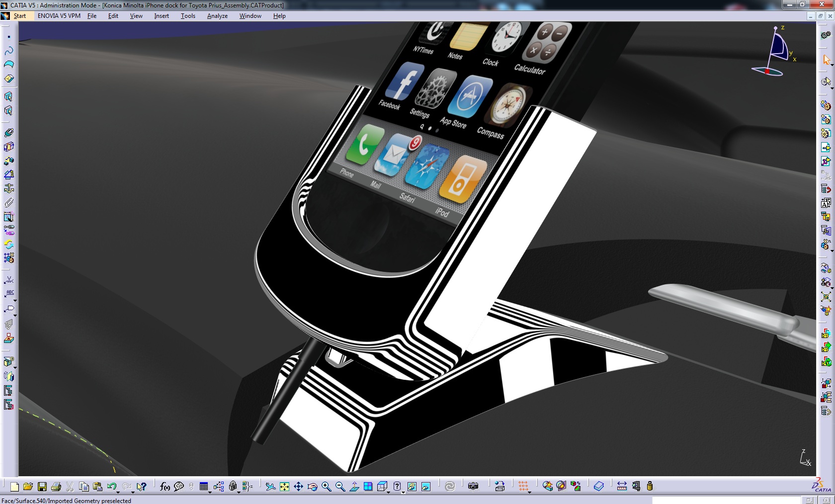Click the Copy icon

pos(84,487)
